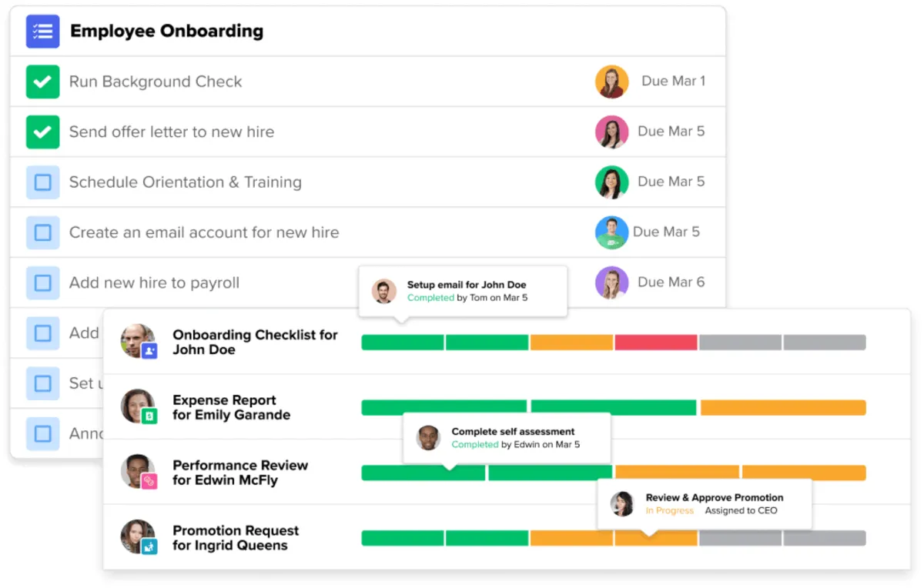Click the Schedule Orientation assignee avatar
The image size is (924, 588).
[611, 182]
